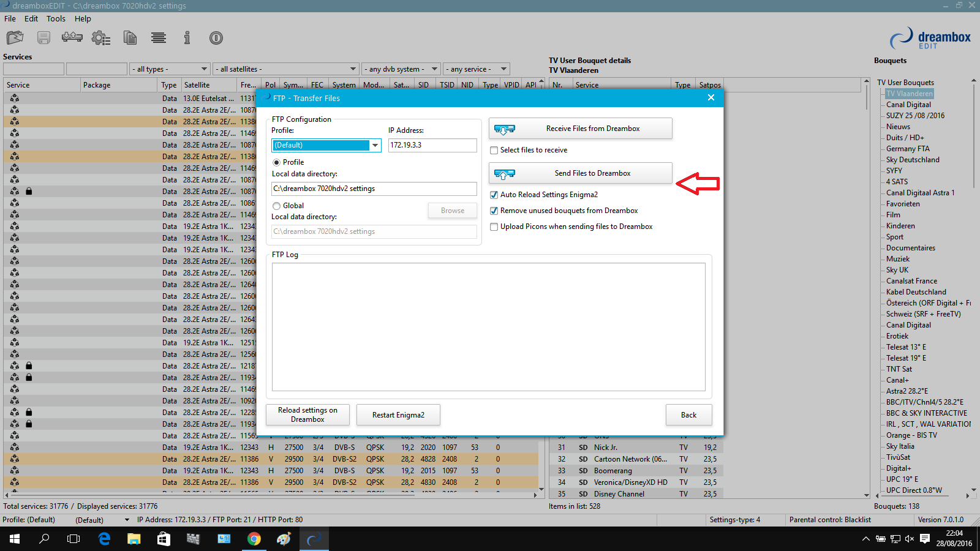
Task: Select BBC & SKY INTERACTIVE bouquet
Action: coord(926,413)
